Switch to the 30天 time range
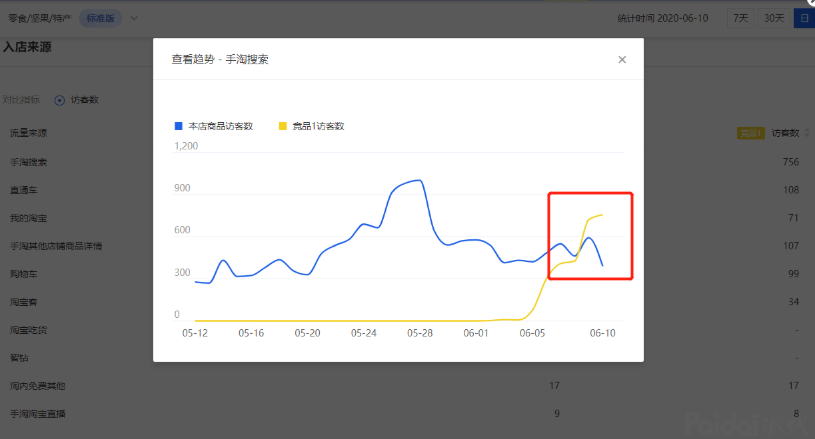Image resolution: width=815 pixels, height=439 pixels. [773, 18]
